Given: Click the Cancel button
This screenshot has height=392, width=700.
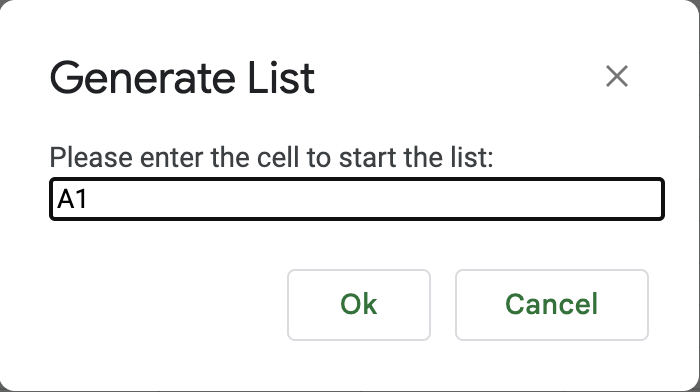Looking at the screenshot, I should pos(551,304).
